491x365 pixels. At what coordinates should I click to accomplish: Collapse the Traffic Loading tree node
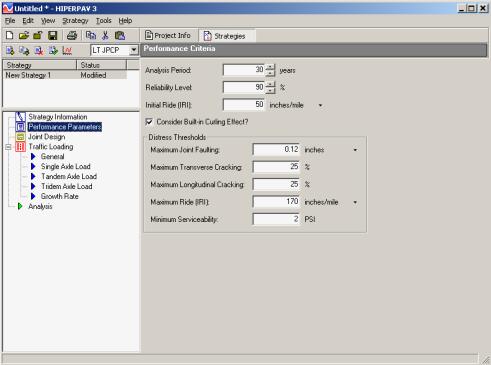click(x=8, y=147)
